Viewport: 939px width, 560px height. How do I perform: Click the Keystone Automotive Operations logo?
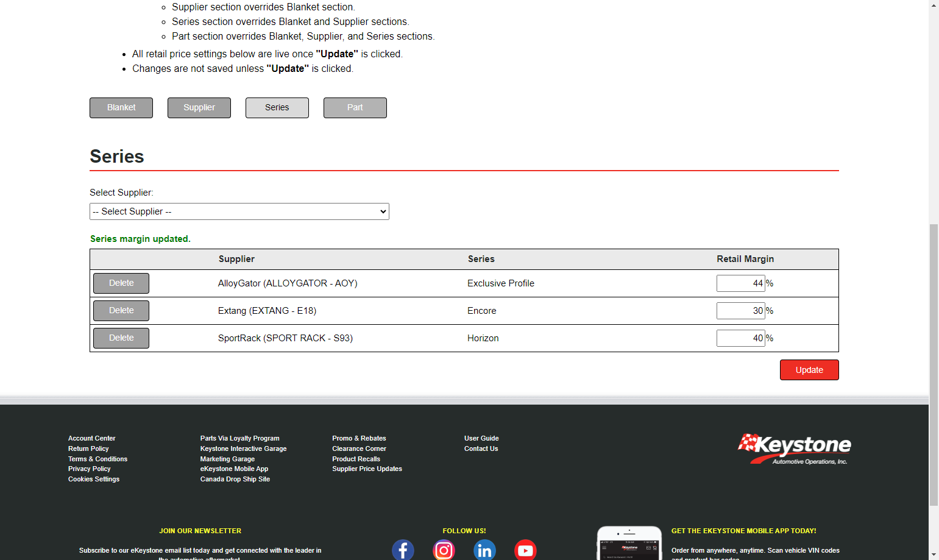795,449
